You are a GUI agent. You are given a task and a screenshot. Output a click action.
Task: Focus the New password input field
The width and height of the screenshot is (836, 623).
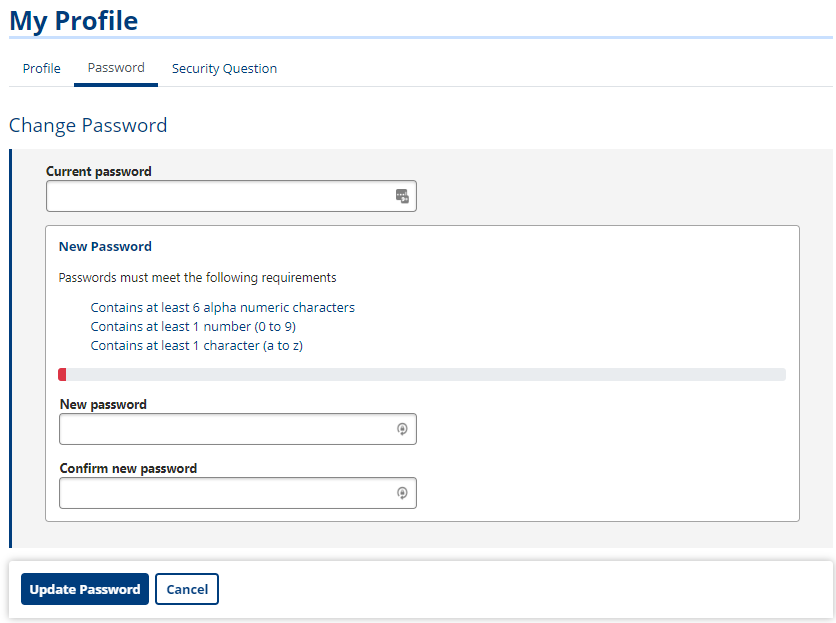[x=238, y=429]
